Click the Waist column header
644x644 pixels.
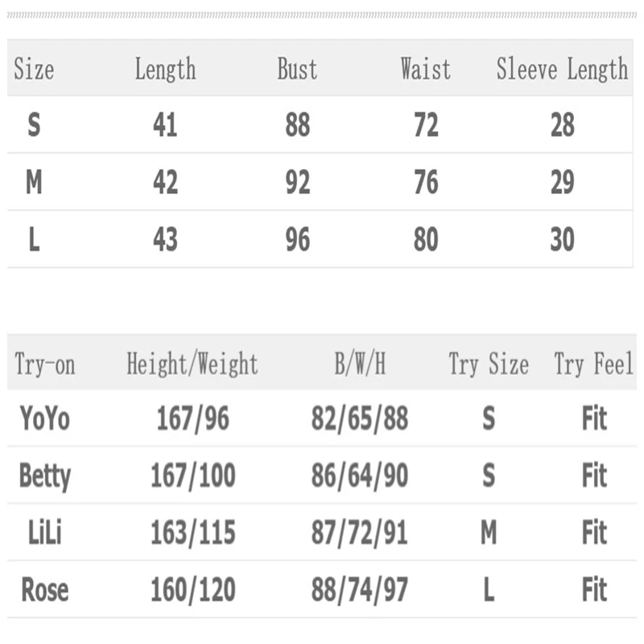pyautogui.click(x=425, y=70)
